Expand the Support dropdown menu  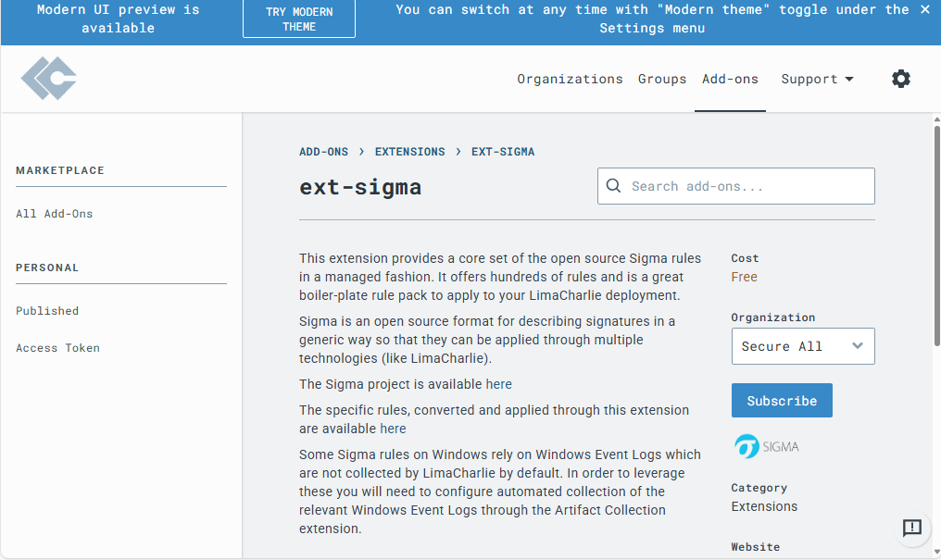(817, 80)
